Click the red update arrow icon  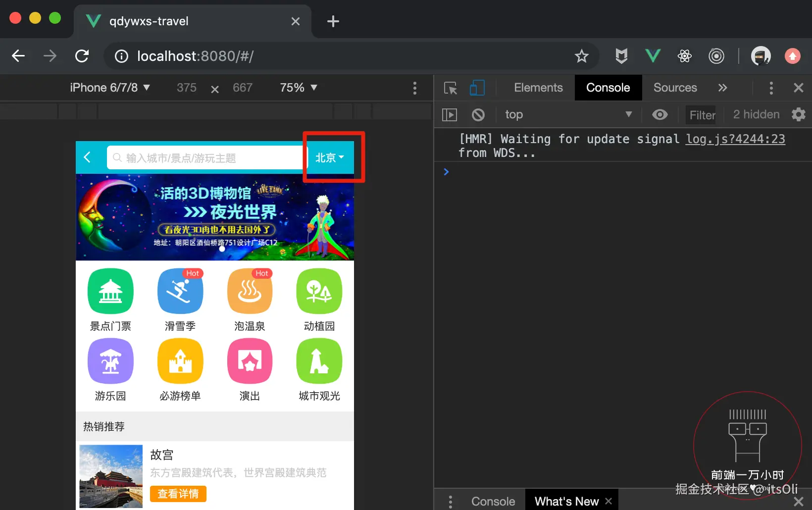[793, 56]
